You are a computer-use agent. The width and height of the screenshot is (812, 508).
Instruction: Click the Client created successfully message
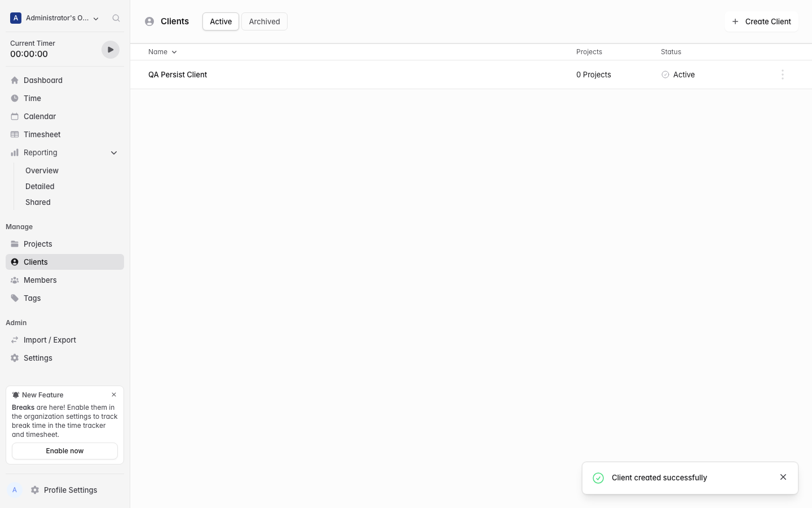pos(659,478)
